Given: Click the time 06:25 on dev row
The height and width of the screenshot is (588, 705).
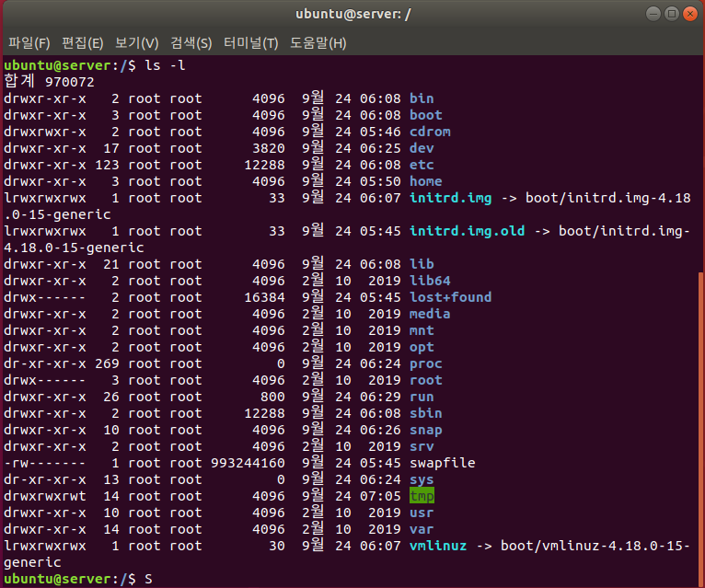Looking at the screenshot, I should point(380,148).
